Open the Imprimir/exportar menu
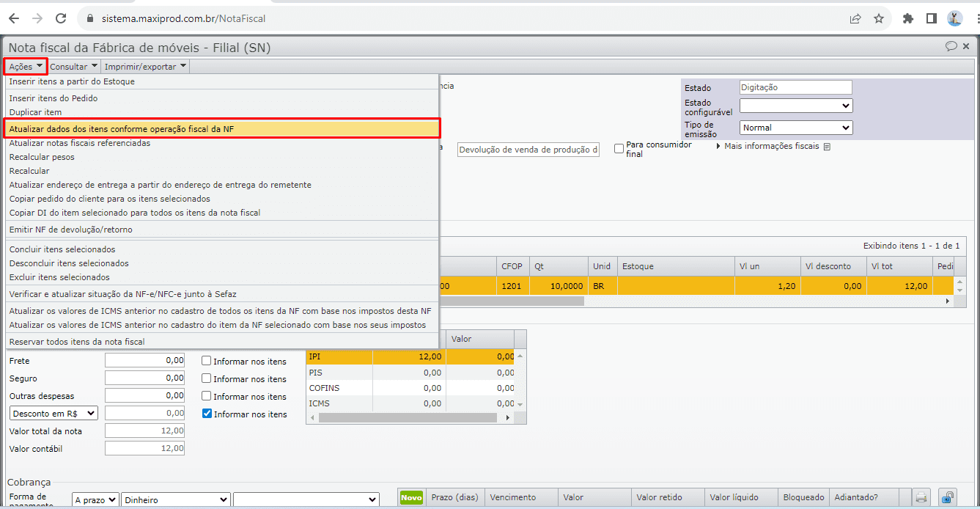 (145, 66)
